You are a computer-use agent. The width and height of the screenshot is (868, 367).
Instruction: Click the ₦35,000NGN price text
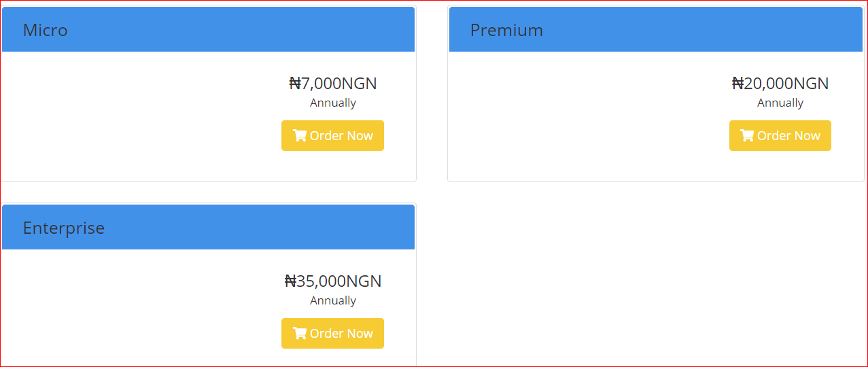333,281
